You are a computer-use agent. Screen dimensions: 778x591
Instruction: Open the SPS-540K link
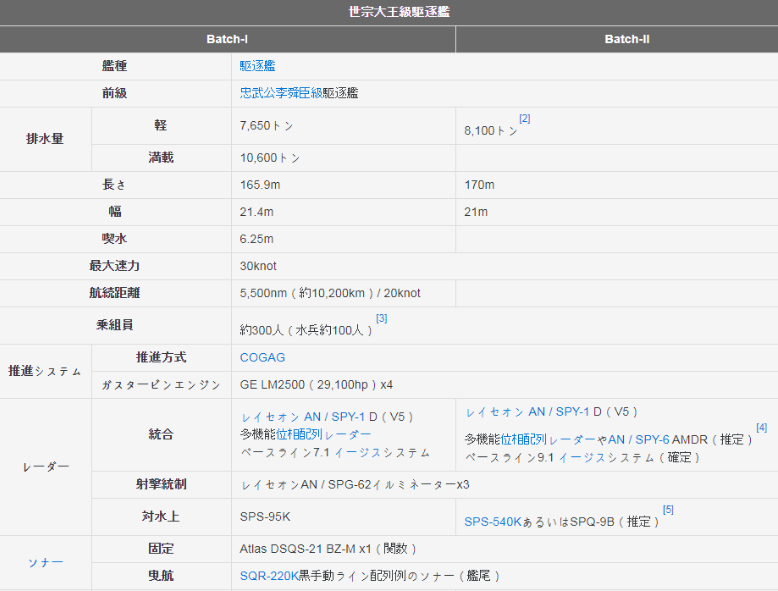492,522
